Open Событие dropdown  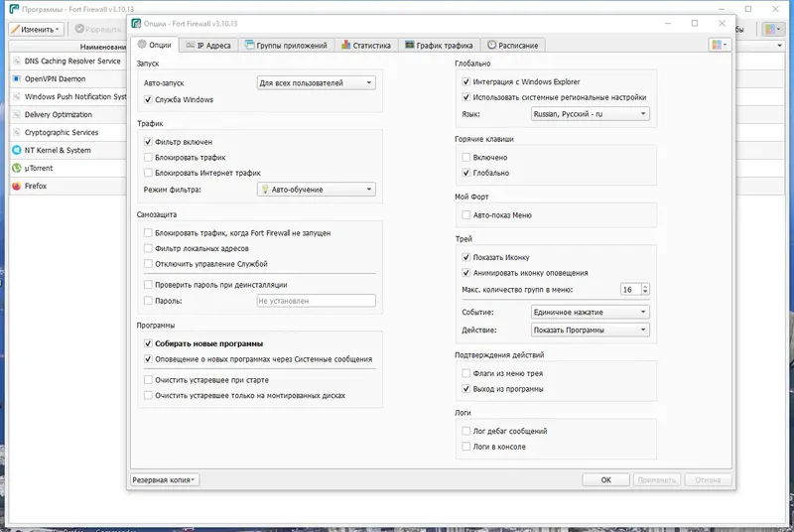point(590,313)
